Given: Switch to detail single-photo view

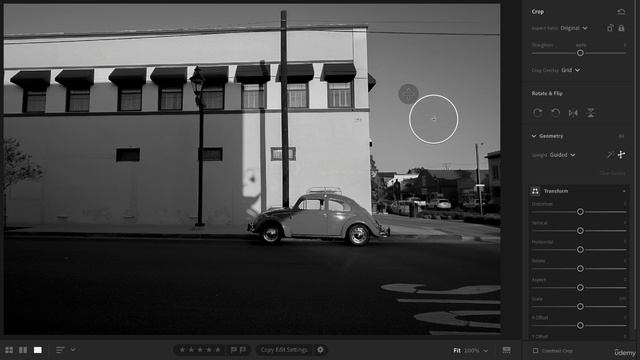Looking at the screenshot, I should pyautogui.click(x=38, y=350).
